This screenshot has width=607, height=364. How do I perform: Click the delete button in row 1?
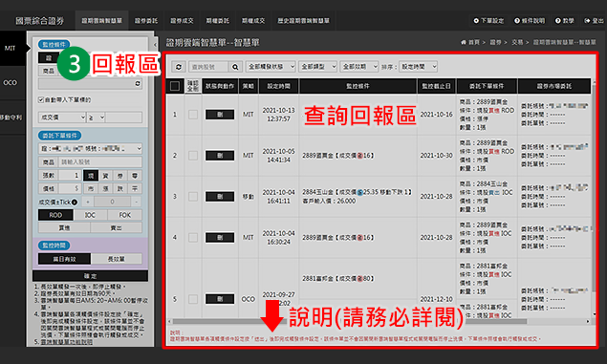point(220,115)
